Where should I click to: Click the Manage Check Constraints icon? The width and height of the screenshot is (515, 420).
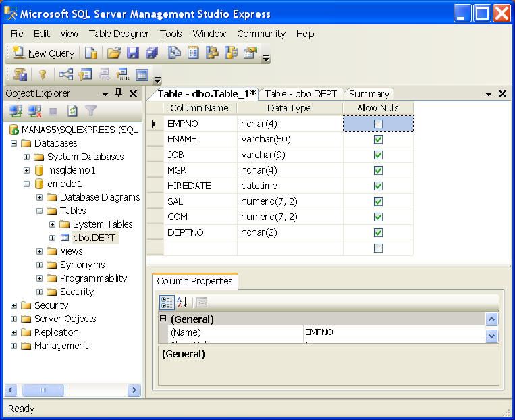pos(142,74)
